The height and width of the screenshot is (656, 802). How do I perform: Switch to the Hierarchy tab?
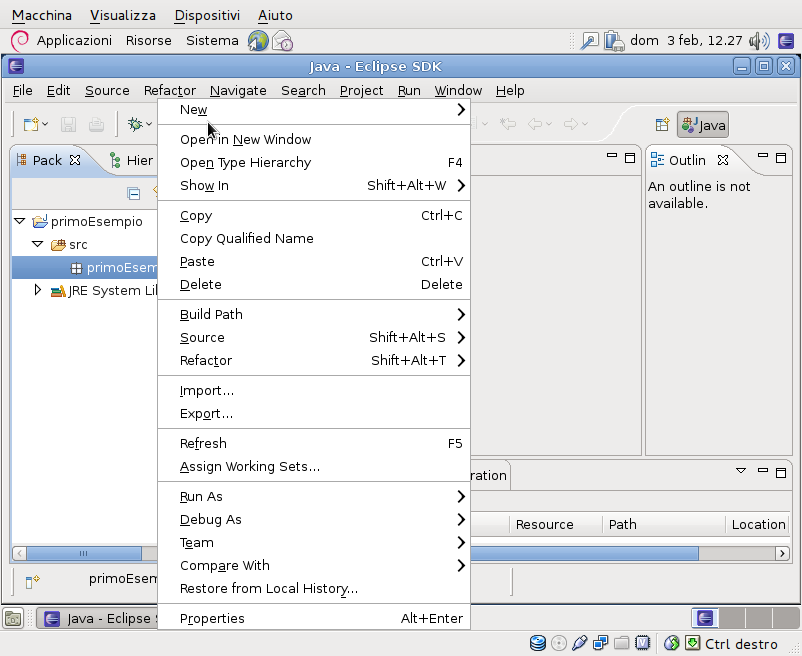[x=131, y=161]
